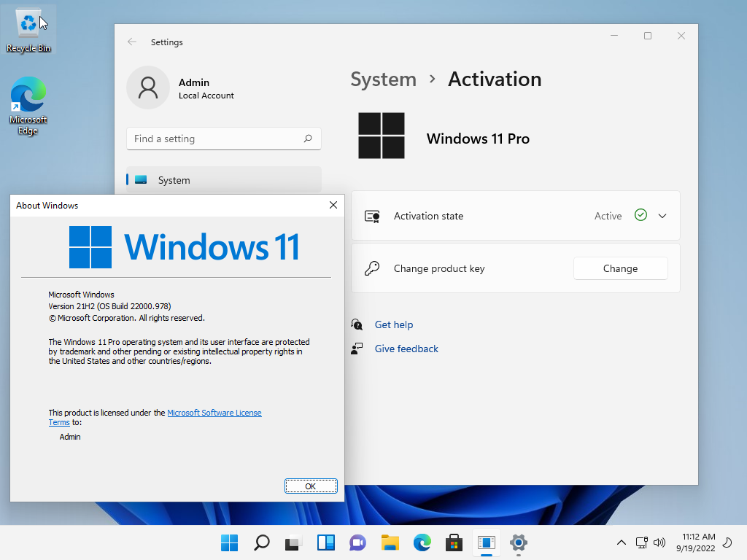747x560 pixels.
Task: Click the green Active checkmark icon
Action: click(x=640, y=215)
